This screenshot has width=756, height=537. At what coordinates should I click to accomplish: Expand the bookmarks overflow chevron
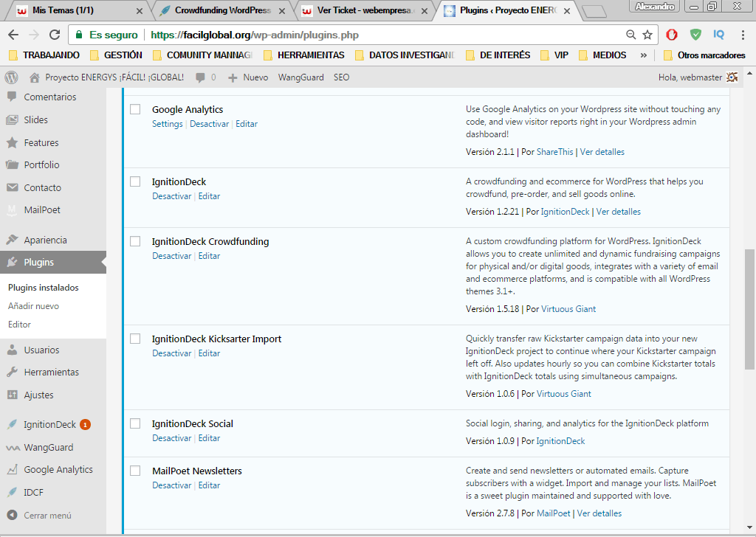pos(643,55)
